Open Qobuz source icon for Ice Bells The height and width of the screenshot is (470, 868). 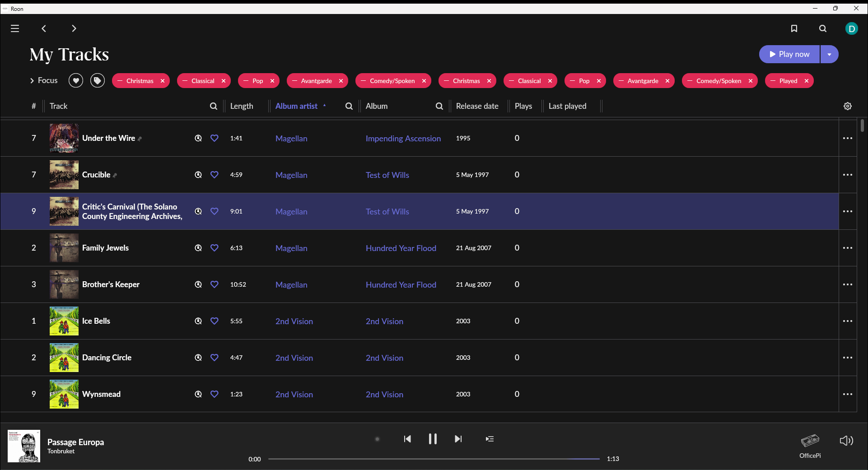point(198,321)
